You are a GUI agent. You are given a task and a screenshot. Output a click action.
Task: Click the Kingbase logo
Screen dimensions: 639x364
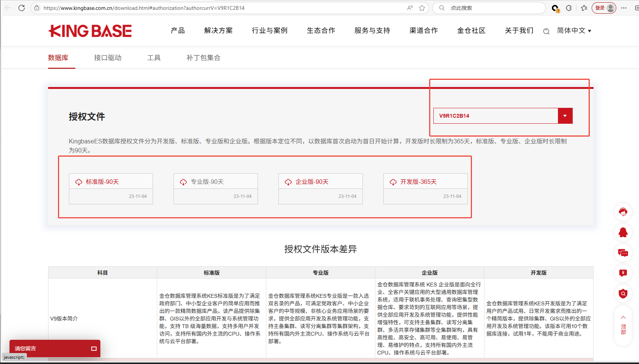click(90, 31)
